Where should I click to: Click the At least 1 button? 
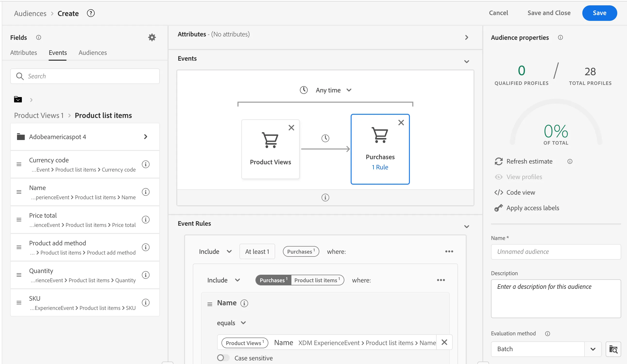coord(257,252)
